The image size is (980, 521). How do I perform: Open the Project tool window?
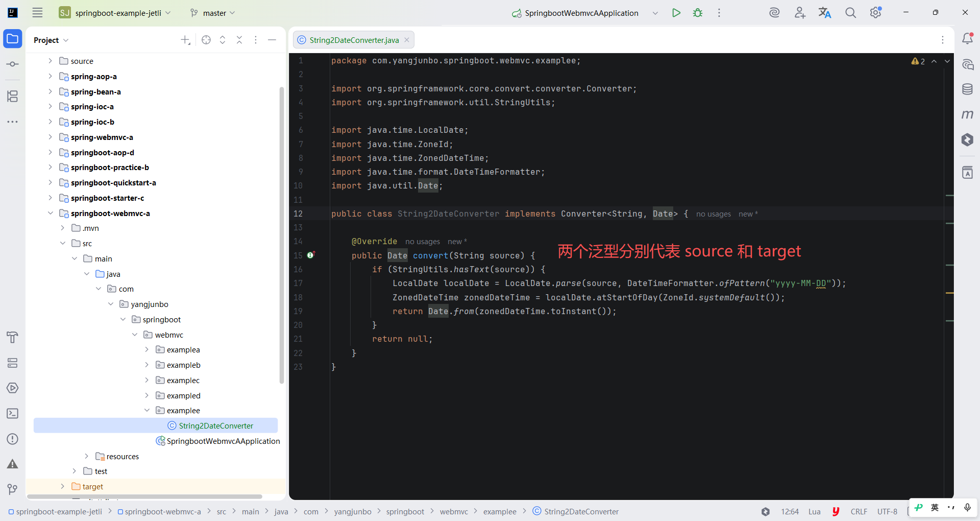click(13, 39)
